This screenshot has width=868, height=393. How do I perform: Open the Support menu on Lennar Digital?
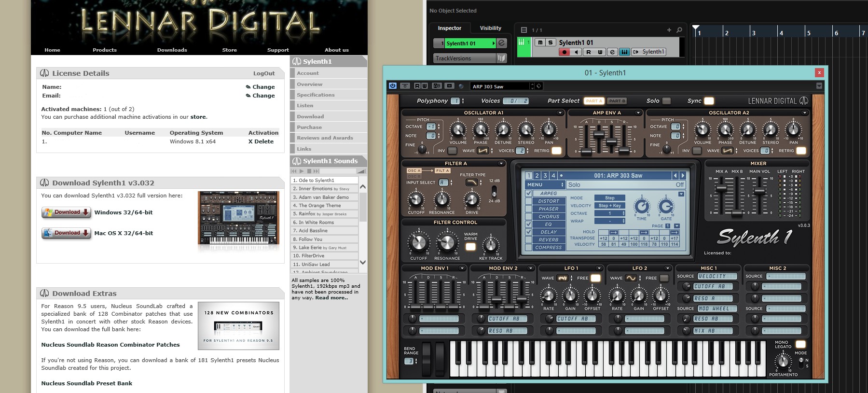(x=278, y=50)
